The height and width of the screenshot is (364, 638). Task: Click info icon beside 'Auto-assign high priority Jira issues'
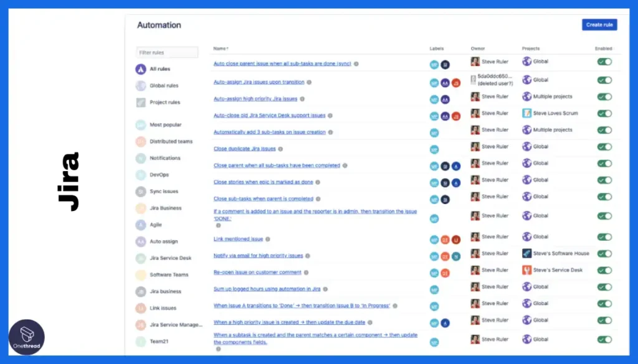[x=302, y=99]
